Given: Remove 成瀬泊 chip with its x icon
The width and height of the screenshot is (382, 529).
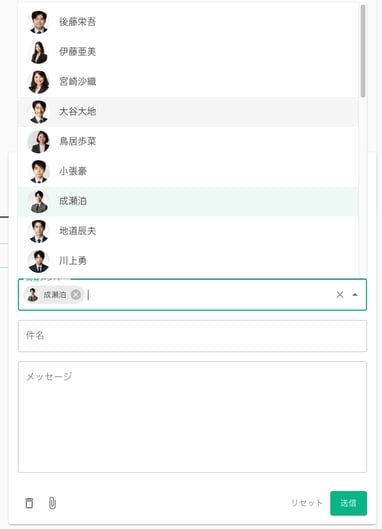Looking at the screenshot, I should click(76, 295).
